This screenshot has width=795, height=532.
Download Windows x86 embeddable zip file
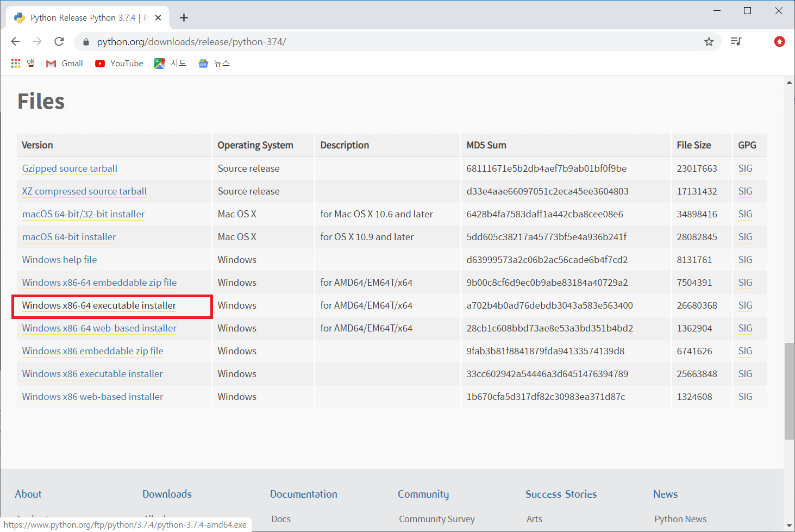pos(93,351)
